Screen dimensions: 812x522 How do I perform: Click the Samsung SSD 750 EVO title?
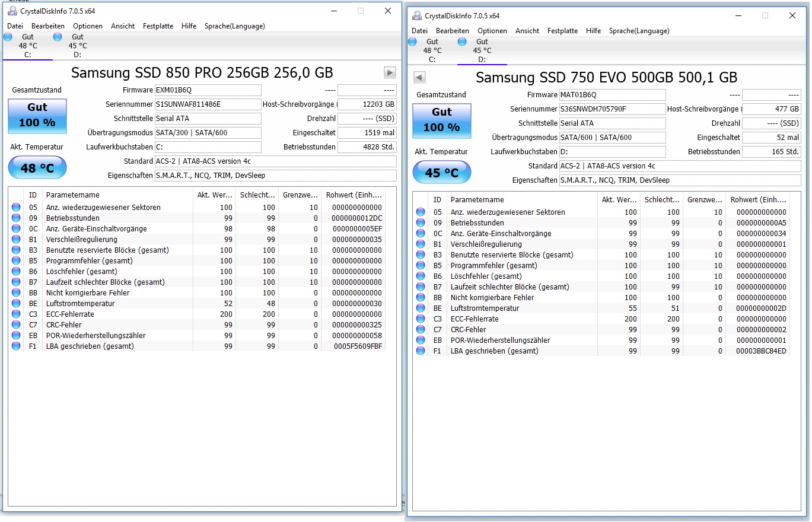tap(607, 78)
